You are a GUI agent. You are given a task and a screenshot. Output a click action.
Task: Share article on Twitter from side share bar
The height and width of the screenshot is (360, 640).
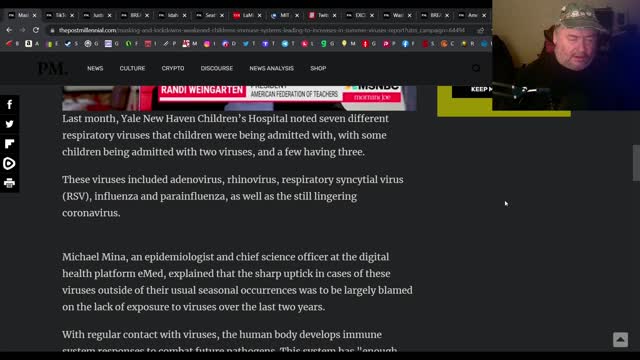[9, 124]
